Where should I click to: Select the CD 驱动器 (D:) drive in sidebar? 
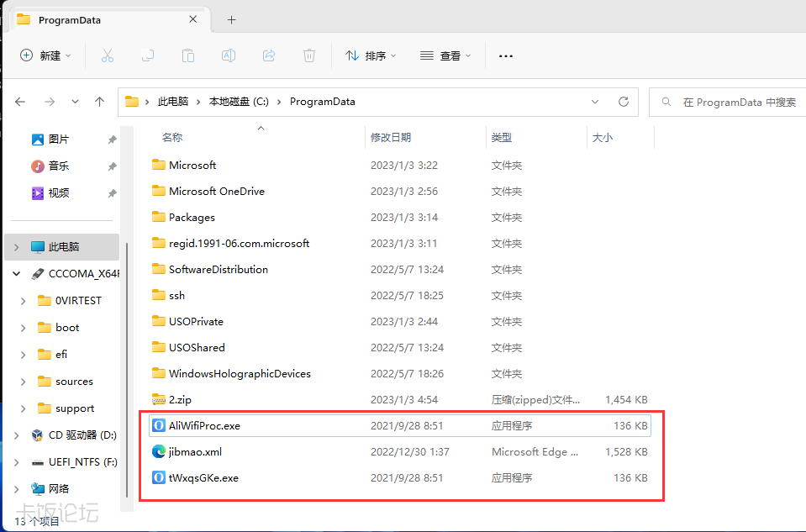point(81,435)
